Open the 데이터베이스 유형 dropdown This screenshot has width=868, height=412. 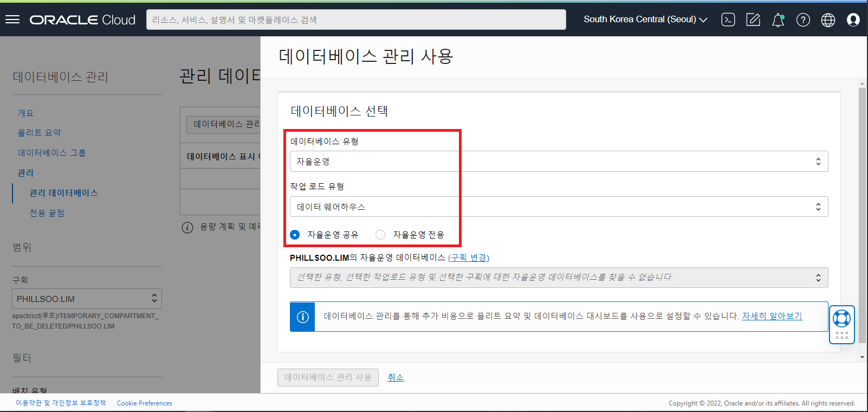(x=559, y=161)
